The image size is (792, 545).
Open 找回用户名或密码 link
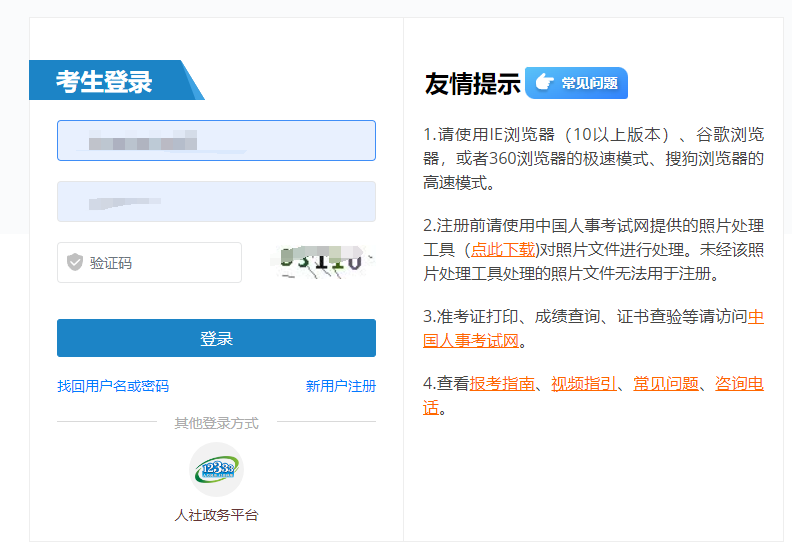[113, 386]
